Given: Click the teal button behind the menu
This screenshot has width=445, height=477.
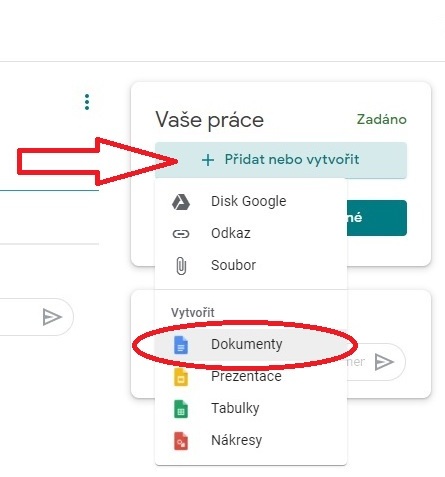Looking at the screenshot, I should click(377, 218).
